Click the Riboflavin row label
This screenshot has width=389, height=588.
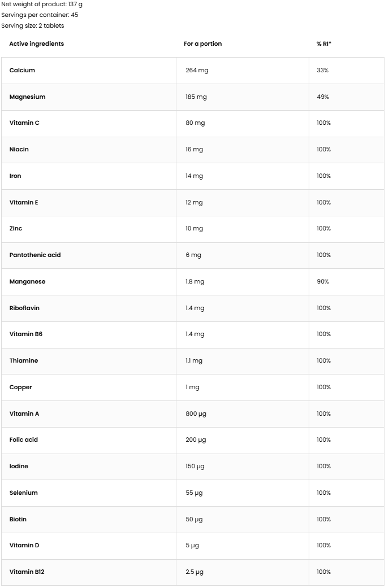click(24, 308)
